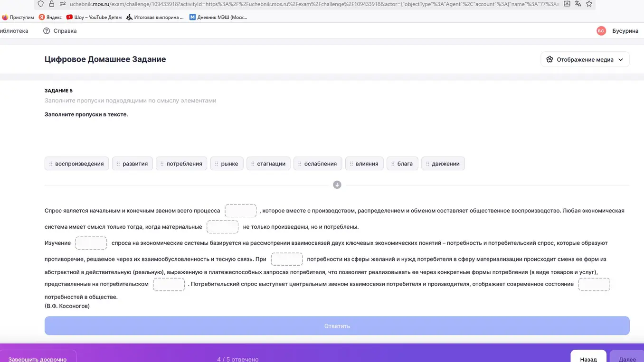Image resolution: width=644 pixels, height=362 pixels.
Task: Click the ЗАДАНИЕ 5 heading text
Action: [x=58, y=91]
